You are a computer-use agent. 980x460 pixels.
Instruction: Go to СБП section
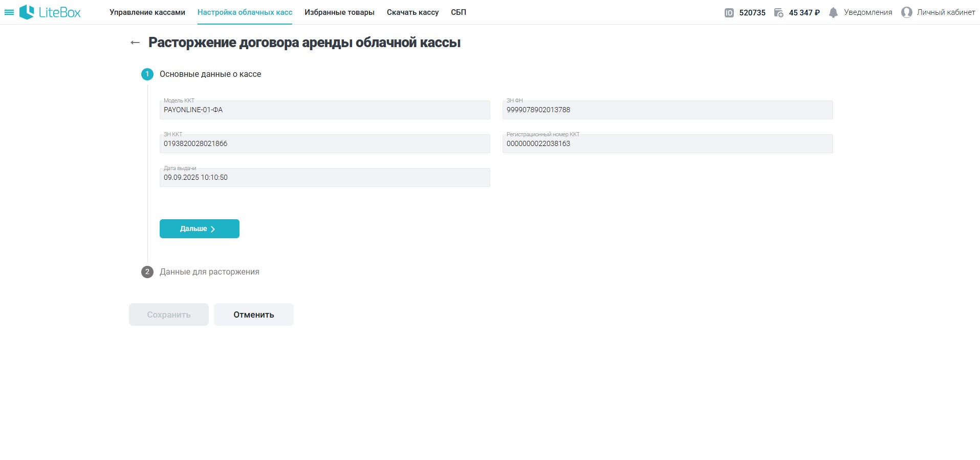click(x=459, y=12)
